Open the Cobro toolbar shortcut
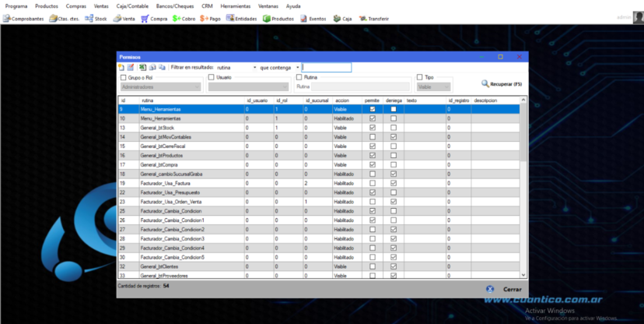This screenshot has height=324, width=644. 184,19
